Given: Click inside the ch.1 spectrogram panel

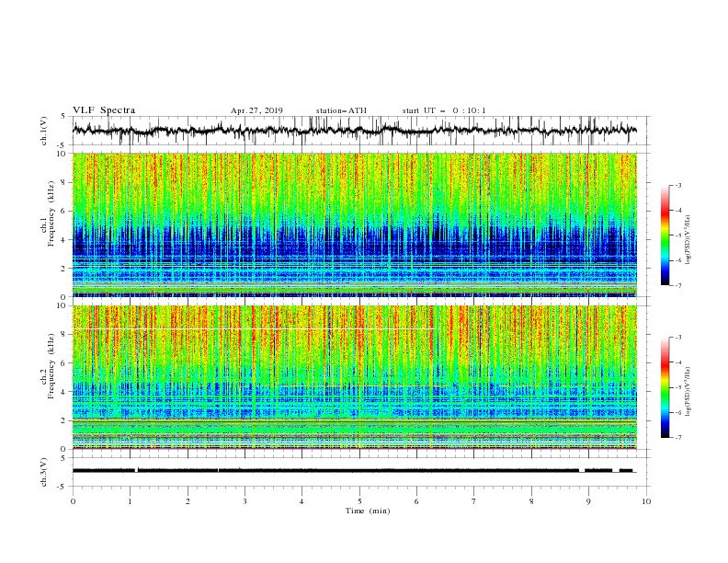Looking at the screenshot, I should [354, 224].
